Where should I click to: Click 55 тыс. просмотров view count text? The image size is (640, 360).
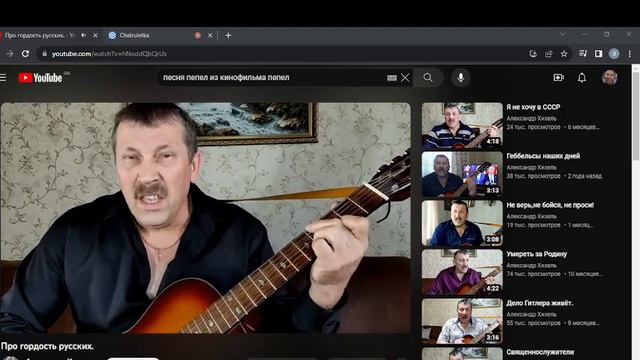pyautogui.click(x=533, y=323)
